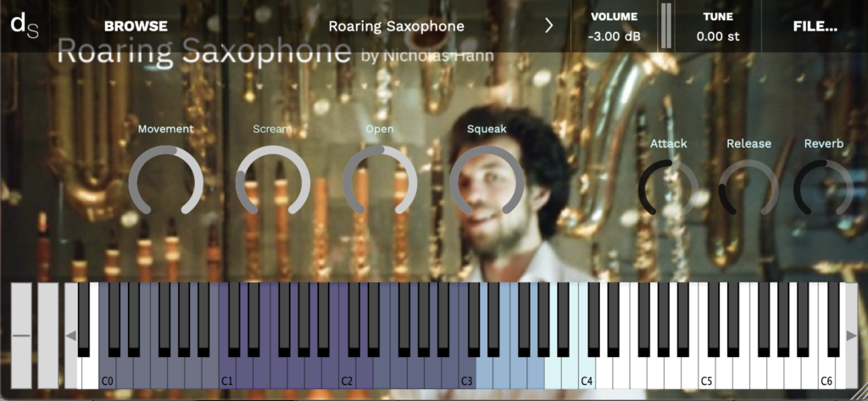This screenshot has height=401, width=868.
Task: Shift keyboard left with arrow icon
Action: tap(70, 335)
